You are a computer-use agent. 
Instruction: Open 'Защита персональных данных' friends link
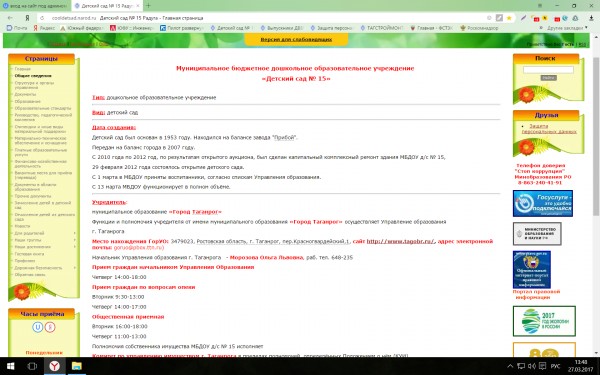(549, 129)
